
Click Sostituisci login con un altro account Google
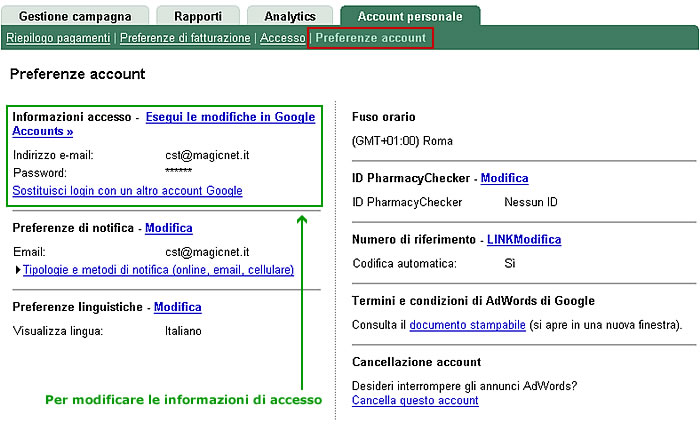[127, 191]
